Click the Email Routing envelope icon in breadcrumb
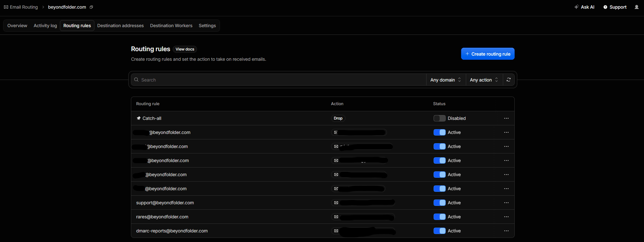Viewport: 644px width, 242px height. pos(6,7)
